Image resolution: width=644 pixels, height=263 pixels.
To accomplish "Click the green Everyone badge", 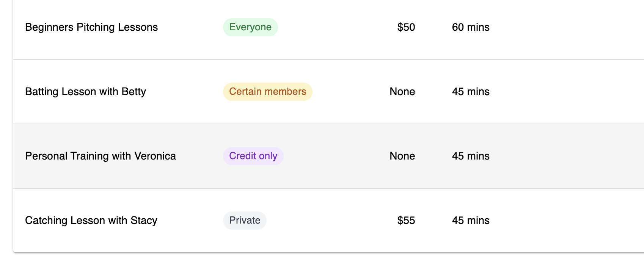I will tap(250, 27).
